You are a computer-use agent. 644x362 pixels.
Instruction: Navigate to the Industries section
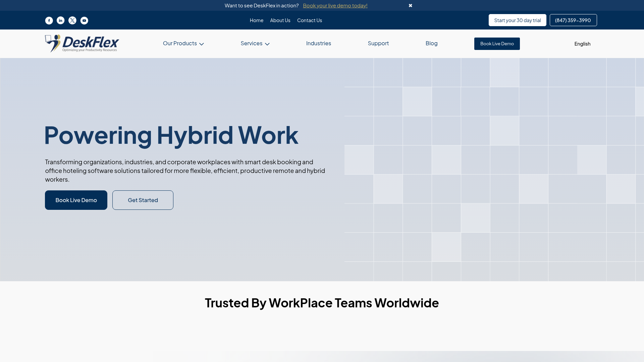[318, 44]
